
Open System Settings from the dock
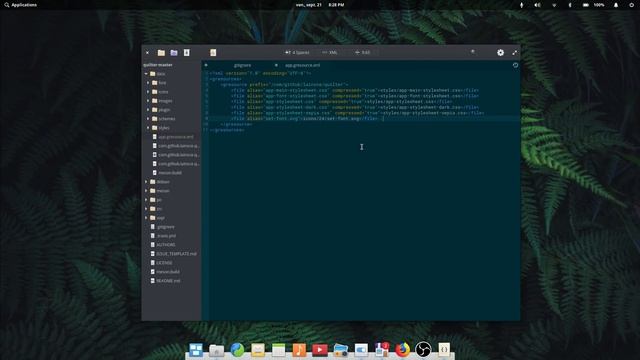point(361,350)
